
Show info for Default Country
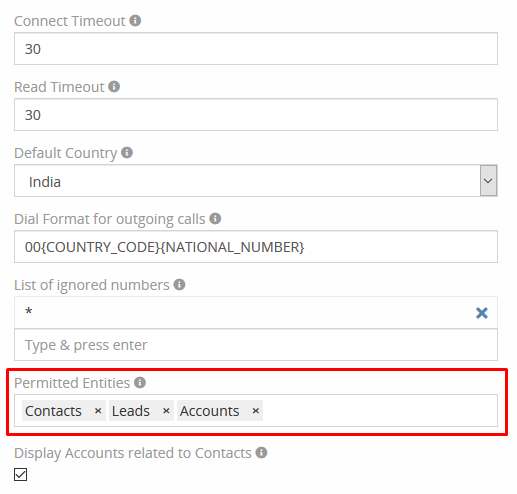tap(127, 153)
